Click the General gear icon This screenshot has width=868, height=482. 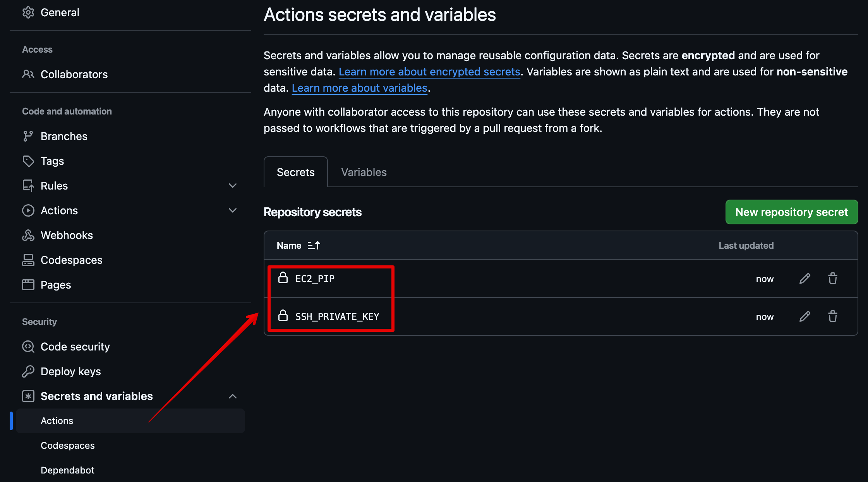(28, 12)
